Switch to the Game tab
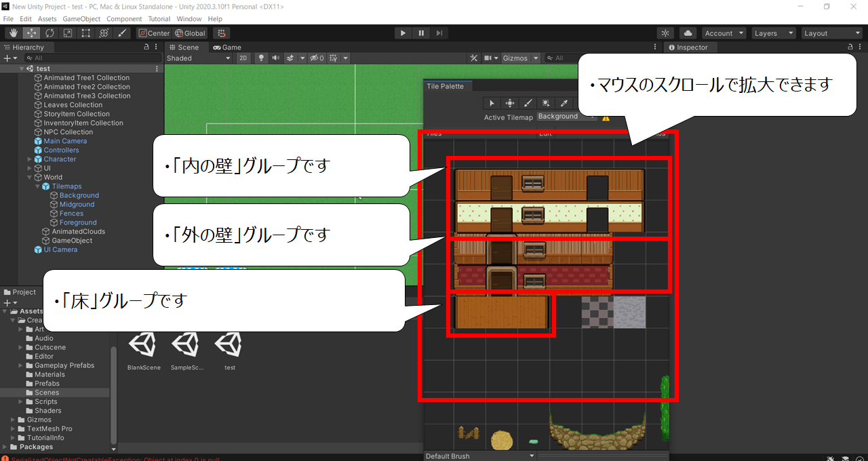Screen dimensions: 868x461 click(227, 47)
